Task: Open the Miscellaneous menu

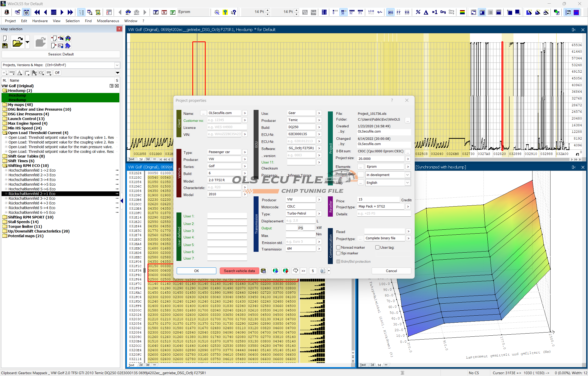Action: pos(108,21)
